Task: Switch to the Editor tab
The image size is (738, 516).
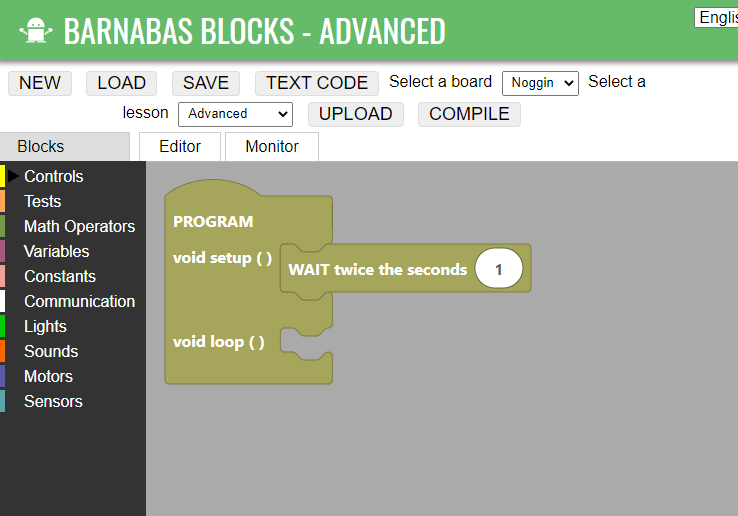Action: pos(180,146)
